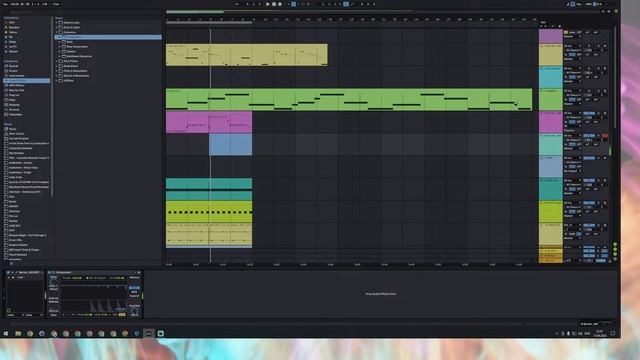Open the Samples browser category
The image size is (640, 360).
click(x=14, y=105)
